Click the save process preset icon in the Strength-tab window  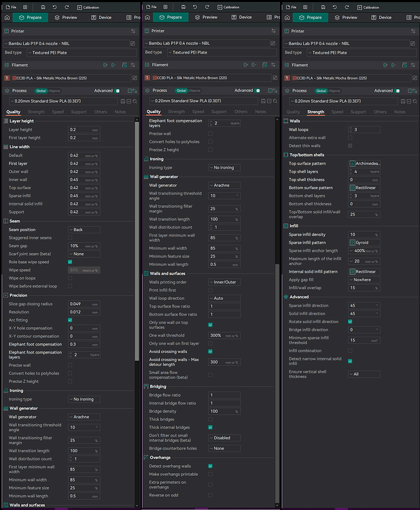click(403, 101)
